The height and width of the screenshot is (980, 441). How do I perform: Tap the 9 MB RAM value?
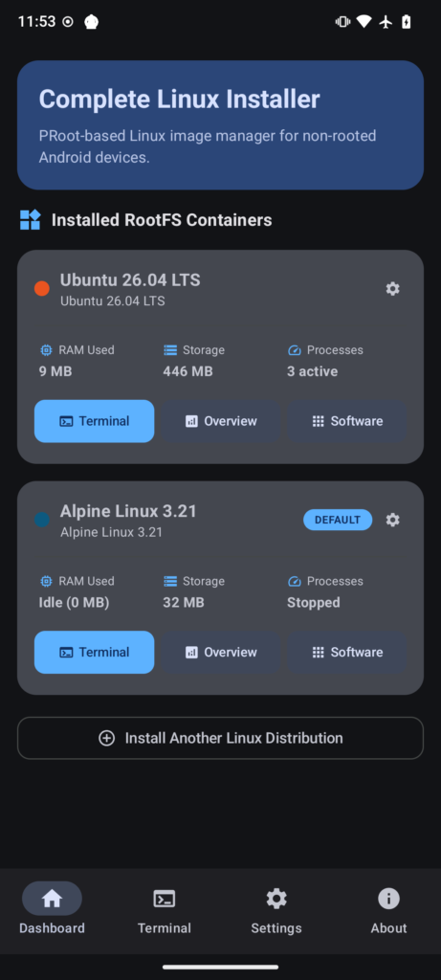pos(55,372)
